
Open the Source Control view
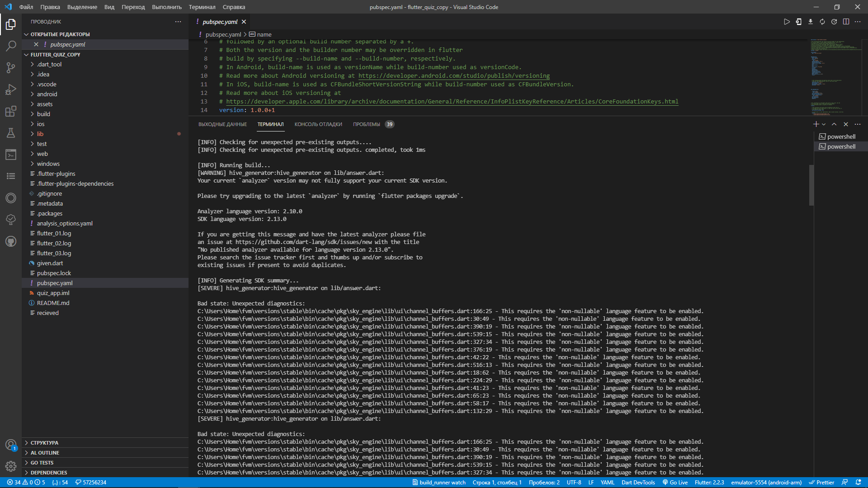(x=11, y=67)
